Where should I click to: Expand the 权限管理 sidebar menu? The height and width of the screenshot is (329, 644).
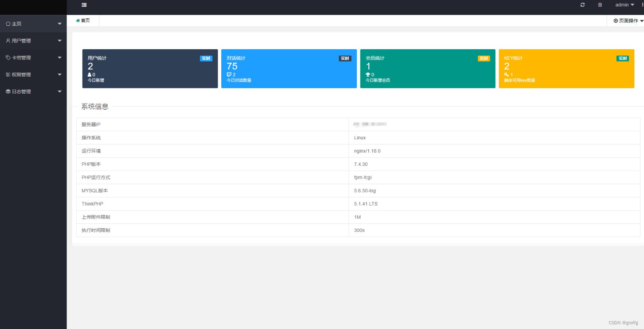(33, 75)
